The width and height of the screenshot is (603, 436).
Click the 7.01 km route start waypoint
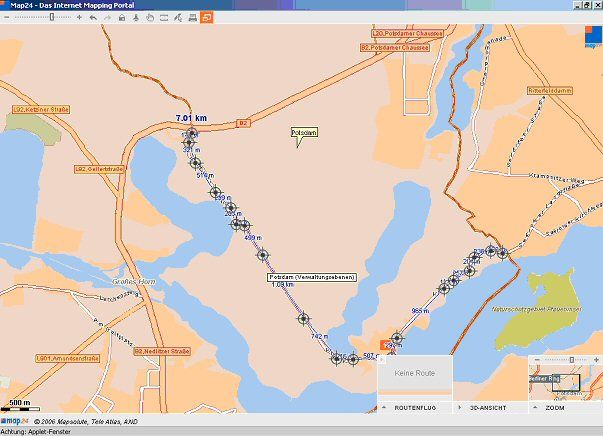192,134
